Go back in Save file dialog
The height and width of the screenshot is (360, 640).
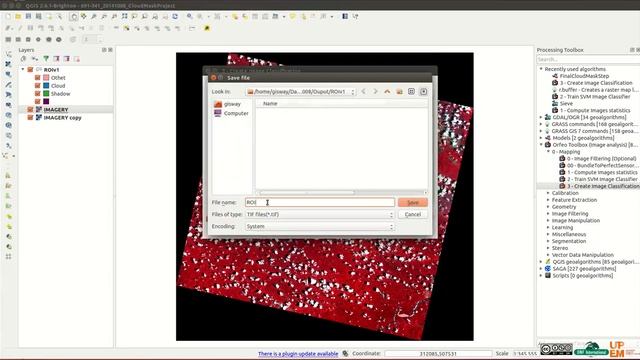click(x=363, y=91)
